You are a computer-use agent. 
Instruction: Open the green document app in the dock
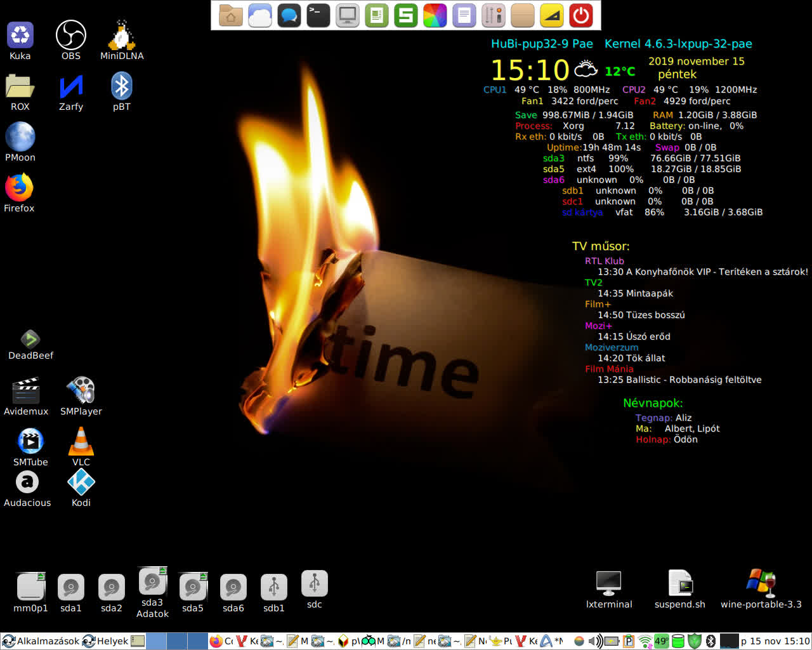[377, 15]
